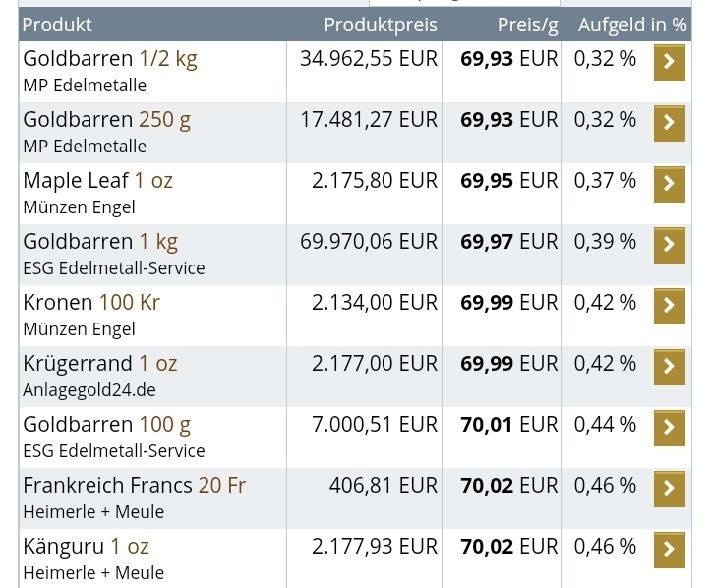The height and width of the screenshot is (588, 708).
Task: Open arrow button for Goldbarren 1 kg
Action: click(669, 245)
